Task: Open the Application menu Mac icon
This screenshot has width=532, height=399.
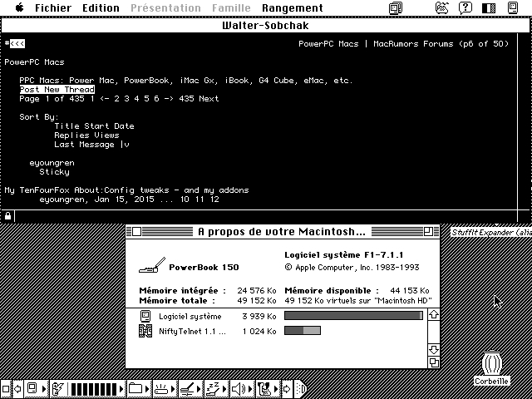Action: pyautogui.click(x=513, y=7)
